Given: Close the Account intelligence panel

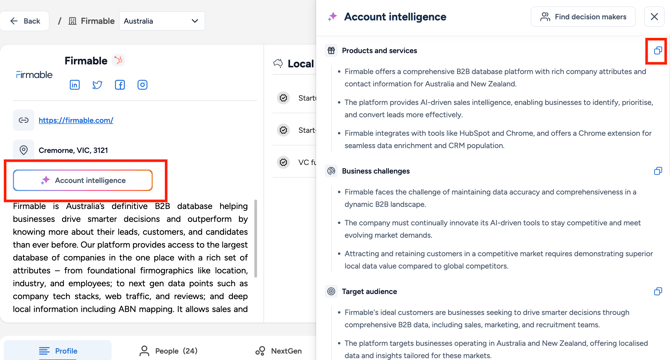Looking at the screenshot, I should point(654,17).
